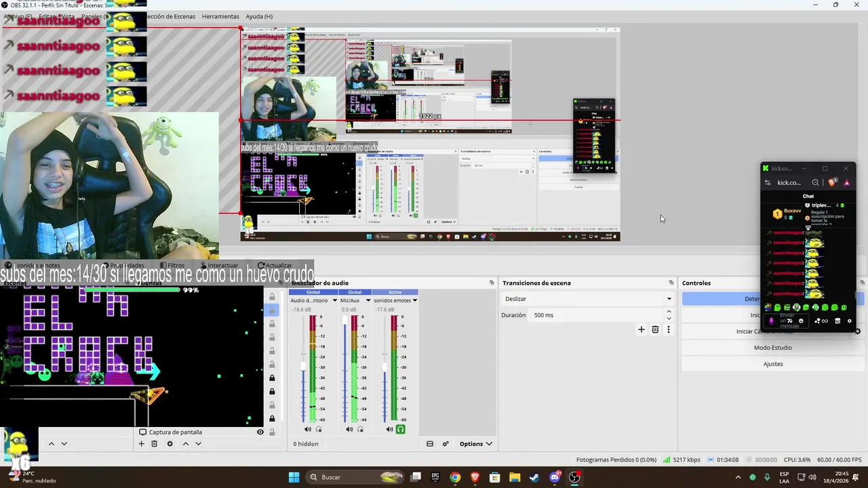Viewport: 868px width, 488px height.
Task: Open chat settings gear in Kick window
Action: (x=849, y=321)
